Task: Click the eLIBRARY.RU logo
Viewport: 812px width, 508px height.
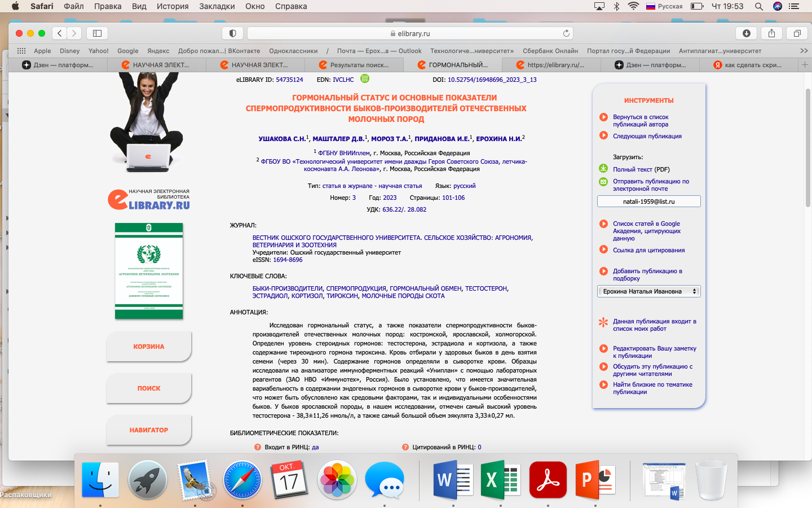Action: pos(149,200)
